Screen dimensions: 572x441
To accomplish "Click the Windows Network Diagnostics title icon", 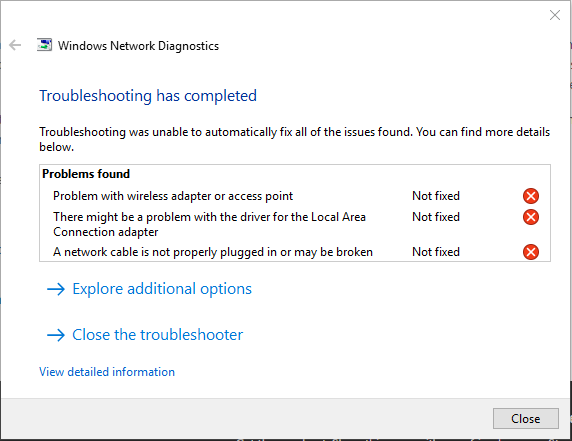I will pos(45,45).
